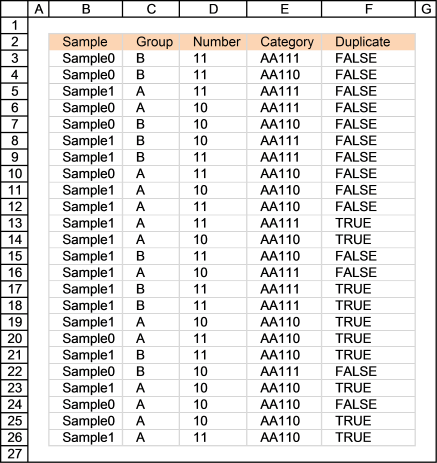This screenshot has width=437, height=463.
Task: Select row 26 header
Action: pos(14,437)
